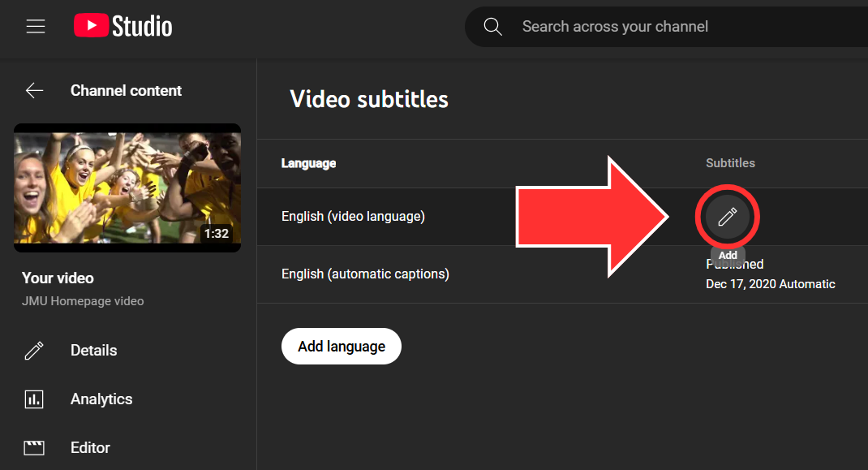Click the 'Subtitles' column header
This screenshot has width=868, height=470.
[730, 163]
